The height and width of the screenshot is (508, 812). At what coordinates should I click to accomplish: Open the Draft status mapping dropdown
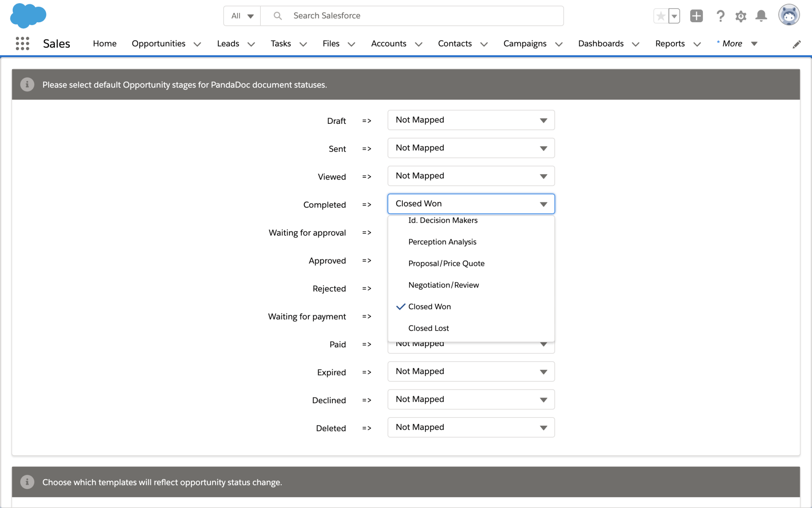point(470,120)
